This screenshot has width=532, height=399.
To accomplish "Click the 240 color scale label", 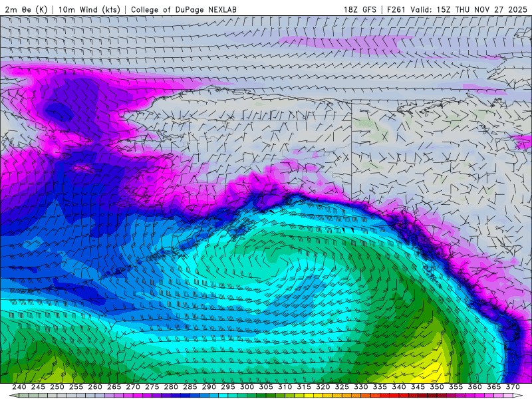I will 19,387.
